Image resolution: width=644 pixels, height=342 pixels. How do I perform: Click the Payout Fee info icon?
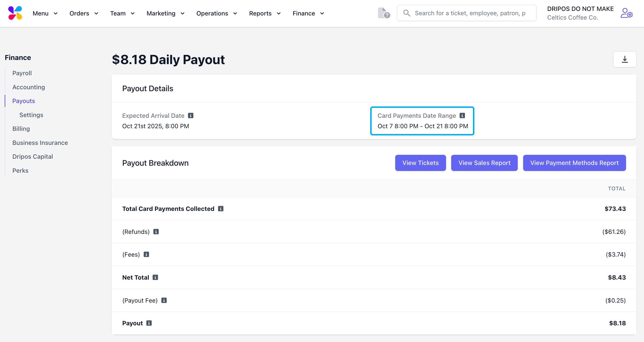tap(164, 300)
